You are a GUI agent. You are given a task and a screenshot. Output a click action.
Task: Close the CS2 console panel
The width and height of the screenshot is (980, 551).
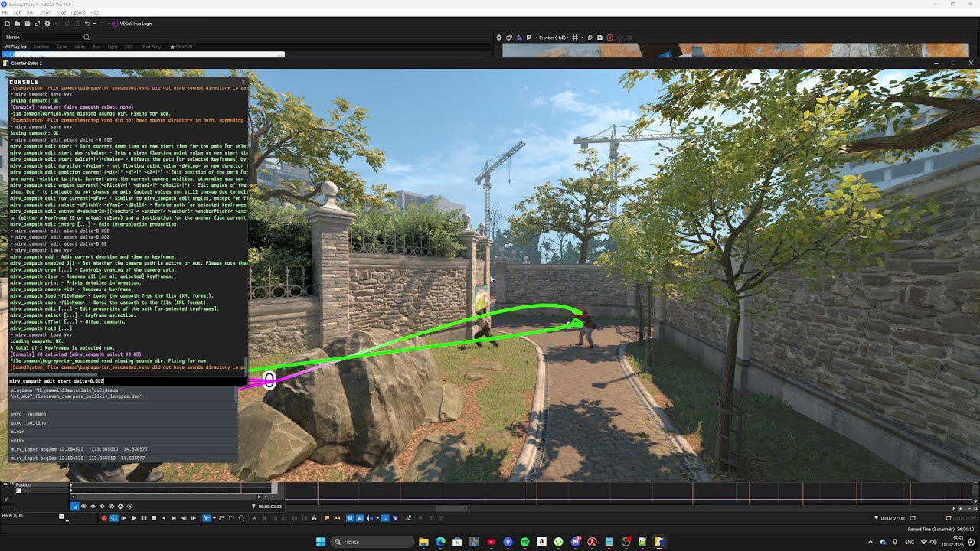[243, 81]
